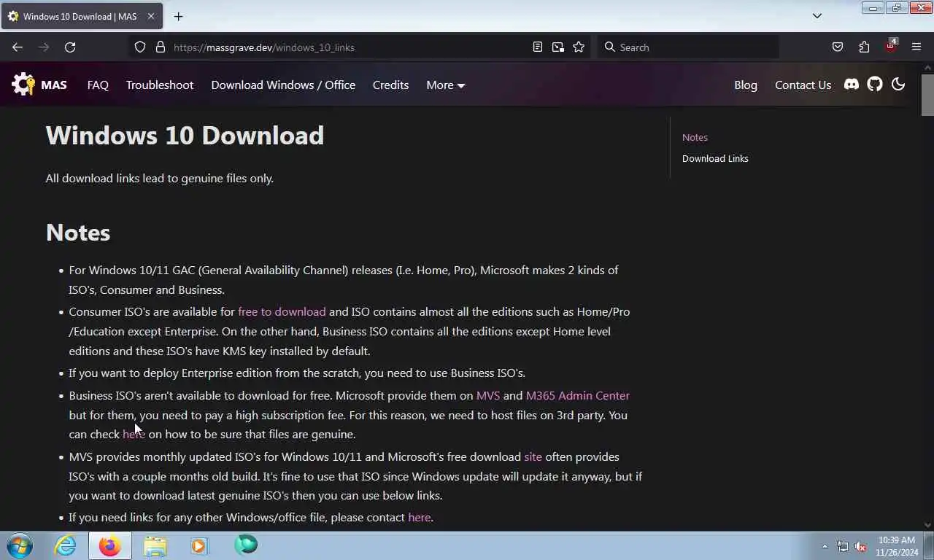Open the GitHub icon link

pos(875,85)
